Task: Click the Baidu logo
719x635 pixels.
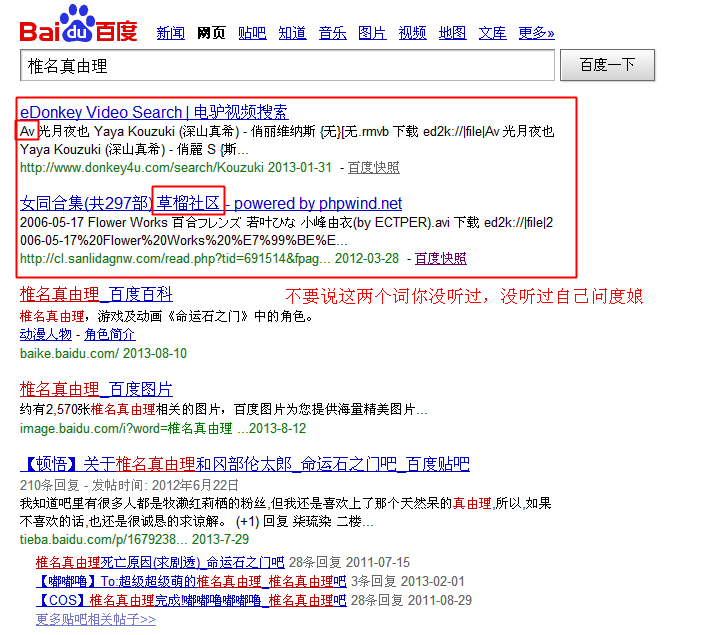Action: tap(78, 23)
